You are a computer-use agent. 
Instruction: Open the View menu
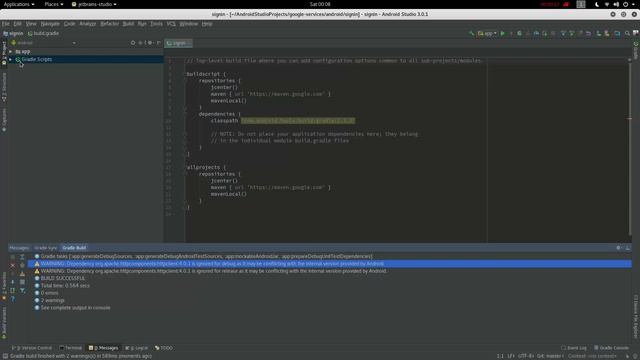tap(31, 24)
